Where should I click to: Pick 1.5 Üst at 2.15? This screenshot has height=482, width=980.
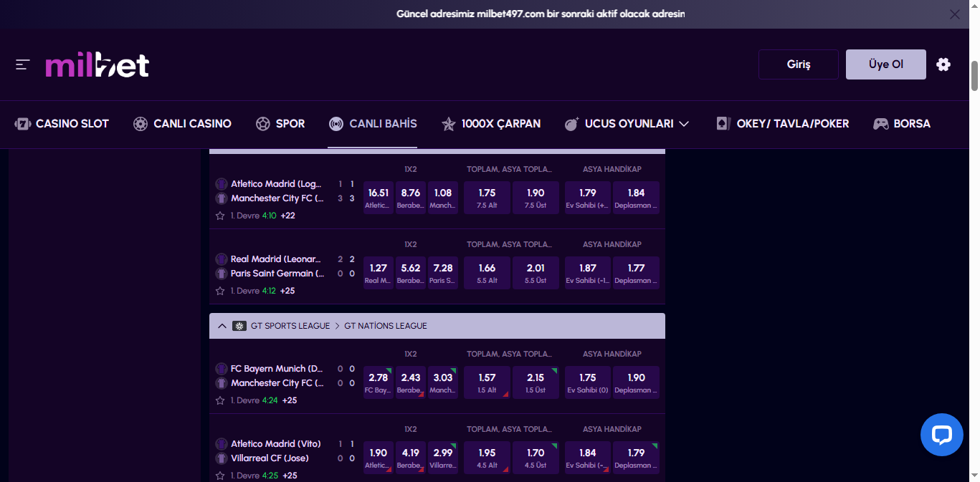point(536,382)
